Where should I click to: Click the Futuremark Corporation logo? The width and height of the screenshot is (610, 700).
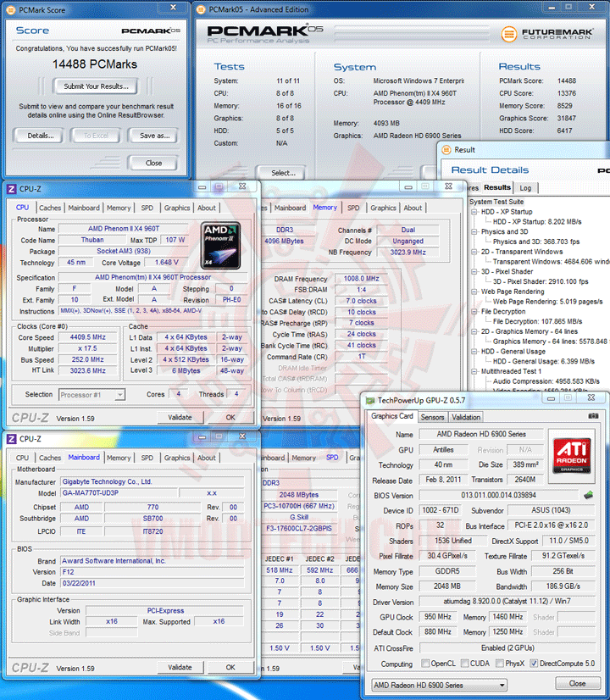click(546, 34)
